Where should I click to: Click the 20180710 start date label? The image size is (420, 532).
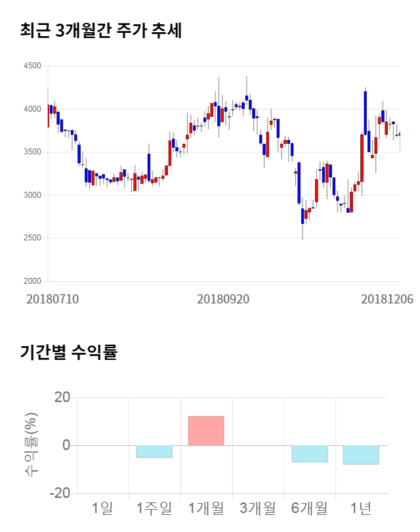coord(52,299)
